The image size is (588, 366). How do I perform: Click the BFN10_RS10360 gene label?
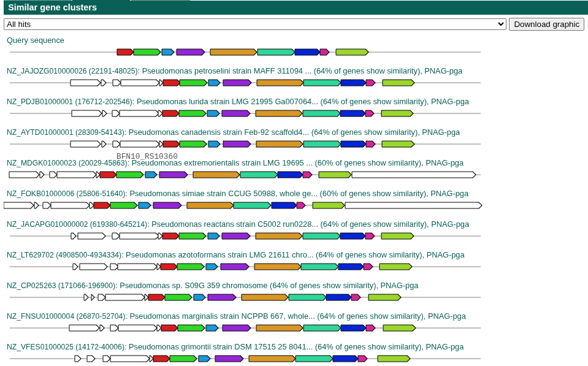(146, 157)
